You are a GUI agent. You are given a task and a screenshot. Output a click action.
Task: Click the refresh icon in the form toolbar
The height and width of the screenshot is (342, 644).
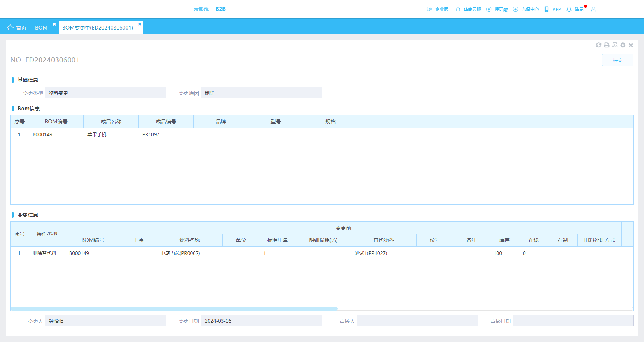[599, 45]
